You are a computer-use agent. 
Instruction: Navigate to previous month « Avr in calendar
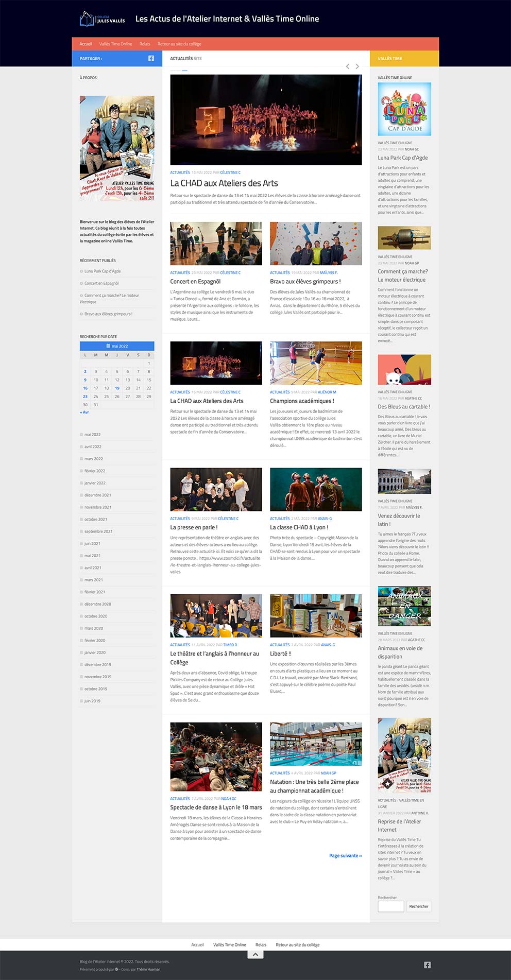point(84,412)
